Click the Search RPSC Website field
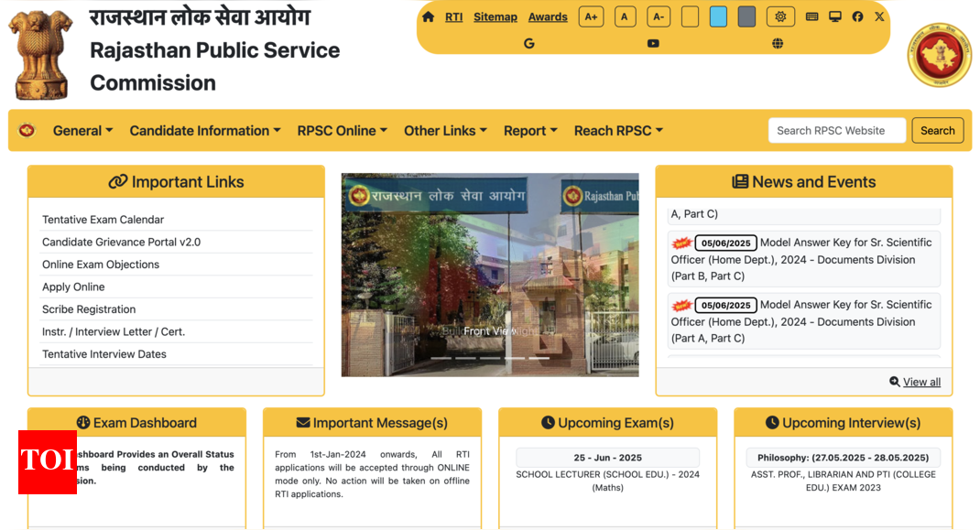Screen dimensions: 980x530 click(836, 131)
